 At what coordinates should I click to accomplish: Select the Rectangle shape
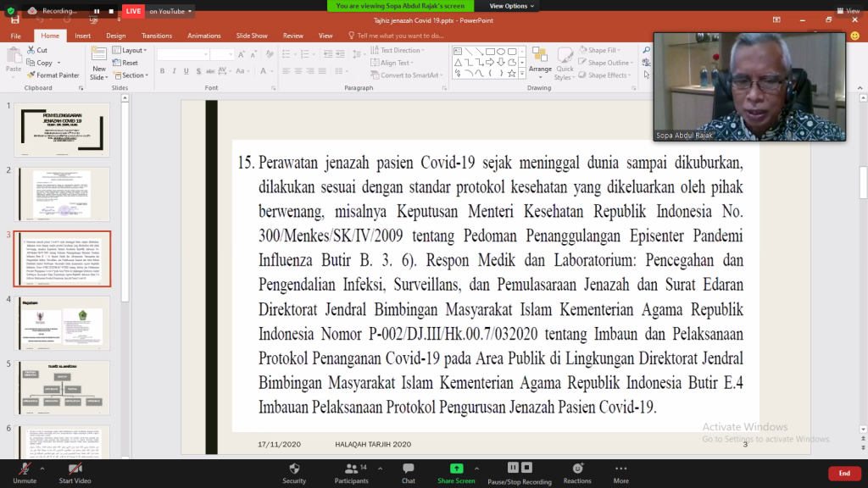[x=490, y=52]
